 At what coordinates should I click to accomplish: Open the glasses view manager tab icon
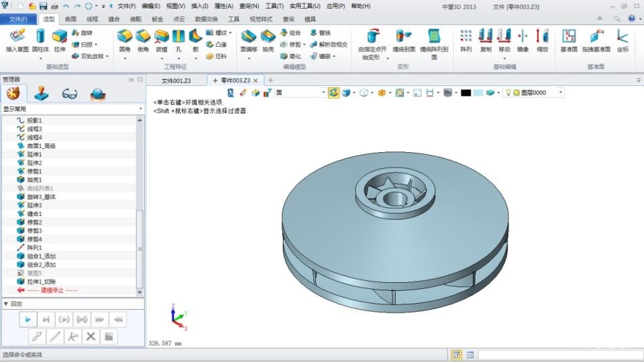click(70, 93)
